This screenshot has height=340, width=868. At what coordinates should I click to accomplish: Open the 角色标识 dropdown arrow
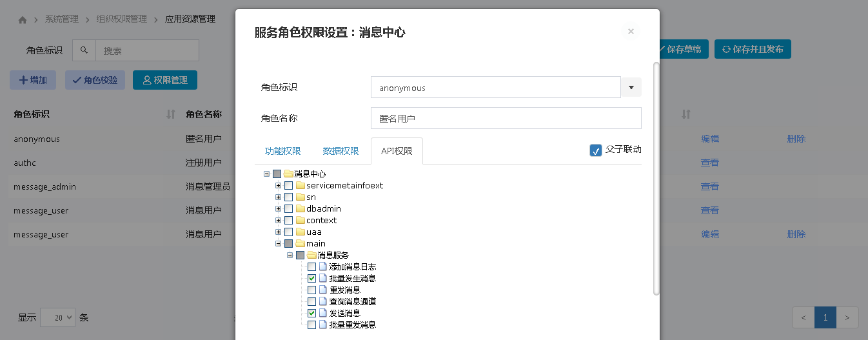[x=631, y=88]
